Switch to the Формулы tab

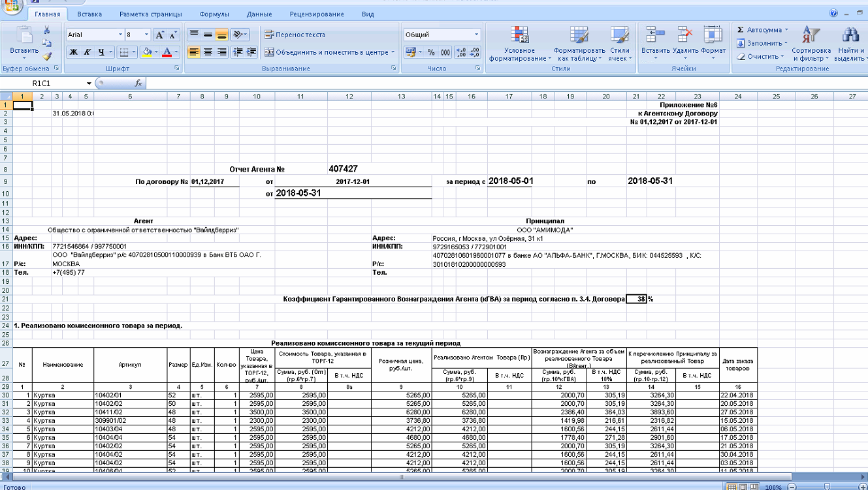pyautogui.click(x=214, y=14)
